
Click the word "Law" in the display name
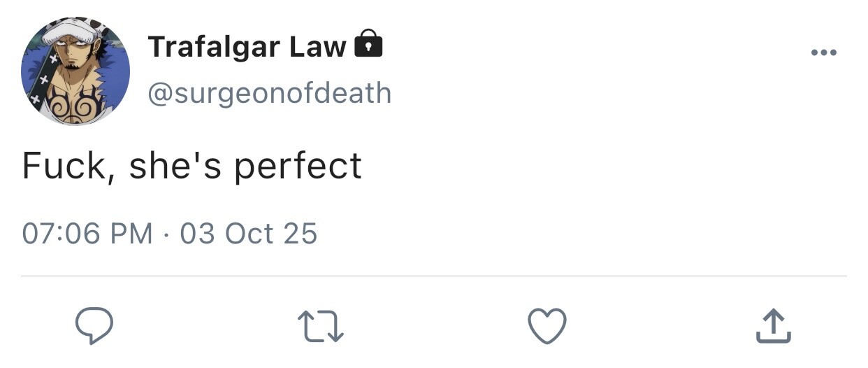tap(318, 47)
